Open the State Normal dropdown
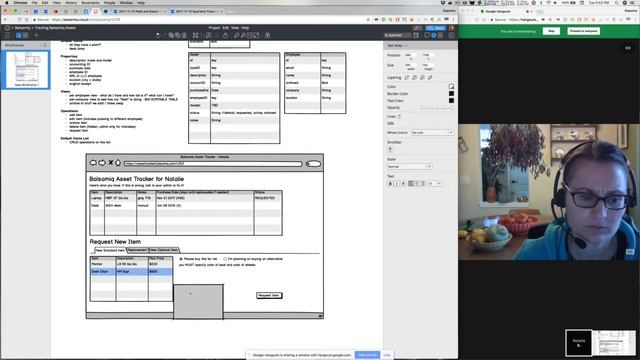This screenshot has height=360, width=640. click(x=409, y=167)
